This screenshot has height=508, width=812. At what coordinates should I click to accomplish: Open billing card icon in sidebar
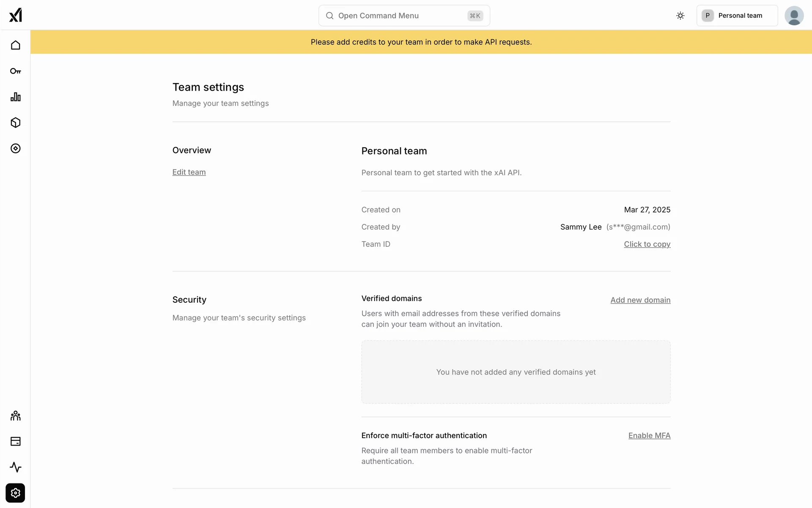tap(16, 442)
